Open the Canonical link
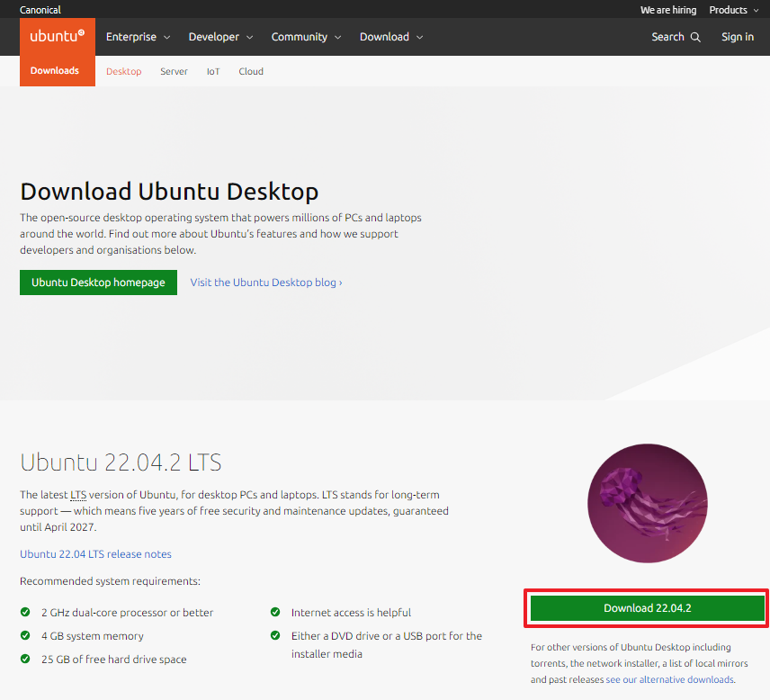770x700 pixels. pyautogui.click(x=40, y=10)
